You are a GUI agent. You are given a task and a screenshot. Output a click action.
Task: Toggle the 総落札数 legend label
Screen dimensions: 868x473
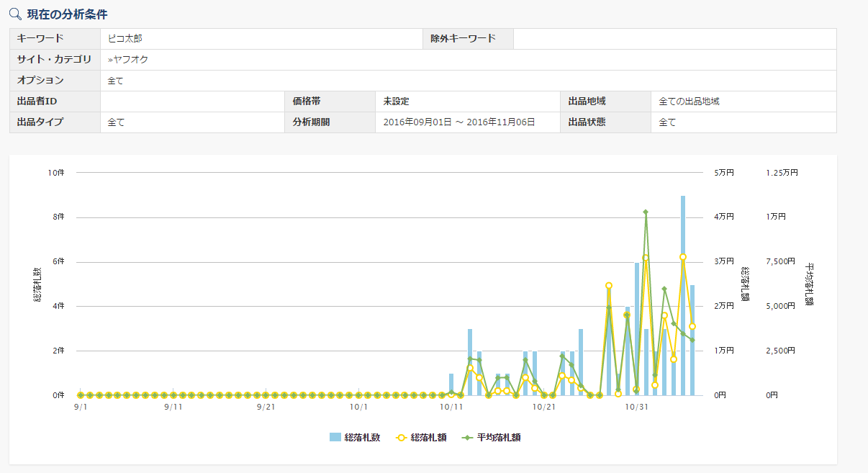tap(363, 437)
